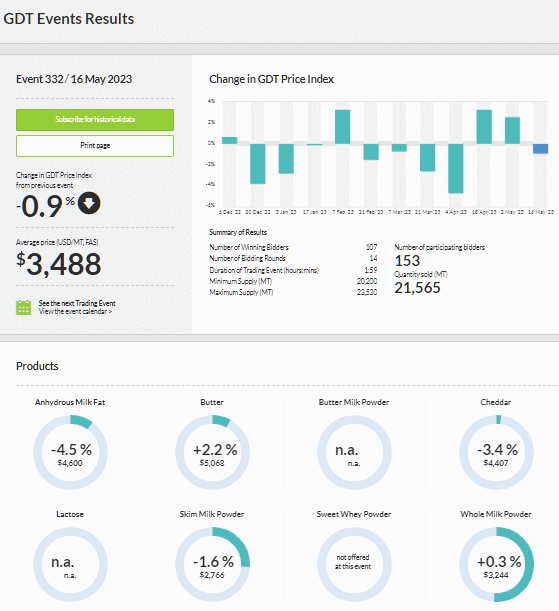Image resolution: width=559 pixels, height=611 pixels.
Task: Click the Products section heading
Action: tap(37, 366)
